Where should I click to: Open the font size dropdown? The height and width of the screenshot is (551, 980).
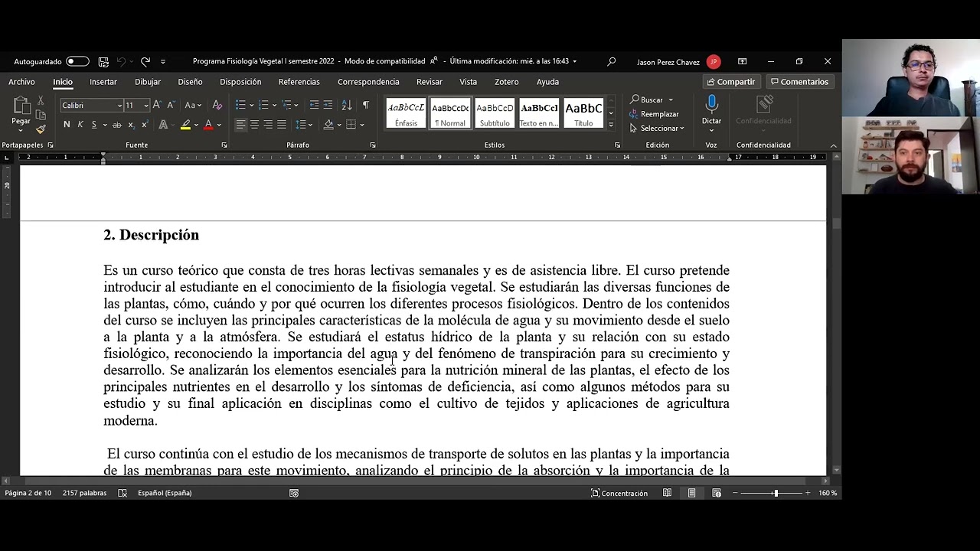pyautogui.click(x=145, y=106)
